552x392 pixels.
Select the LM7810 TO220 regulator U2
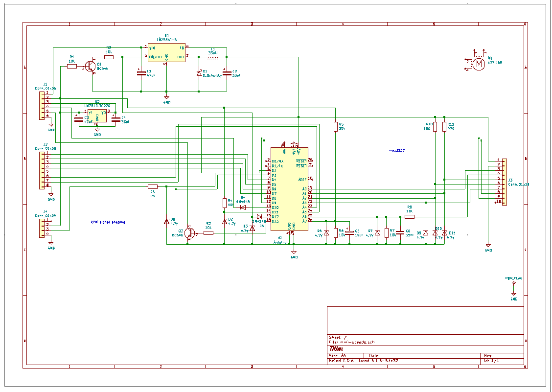pyautogui.click(x=97, y=115)
